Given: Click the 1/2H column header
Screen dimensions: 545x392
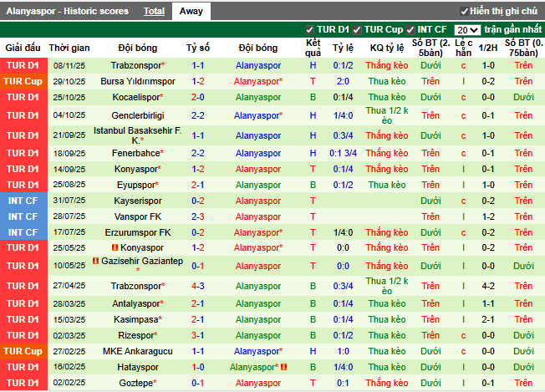Looking at the screenshot, I should pyautogui.click(x=488, y=48).
